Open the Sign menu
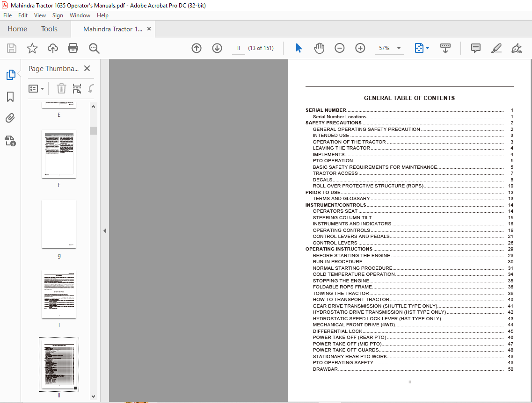 58,15
